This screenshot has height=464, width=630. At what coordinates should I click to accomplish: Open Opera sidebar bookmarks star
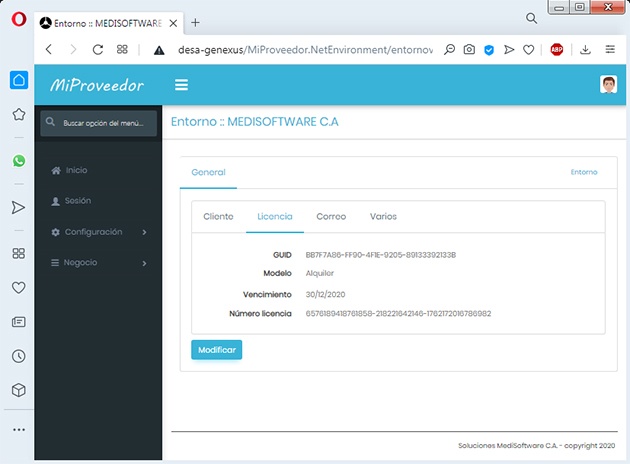point(18,114)
